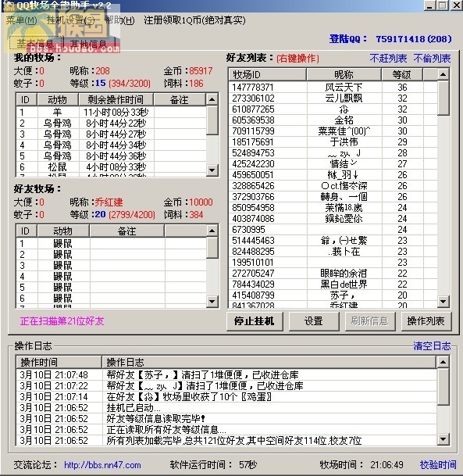Click scroll-down arrow of the friend list

tap(443, 302)
